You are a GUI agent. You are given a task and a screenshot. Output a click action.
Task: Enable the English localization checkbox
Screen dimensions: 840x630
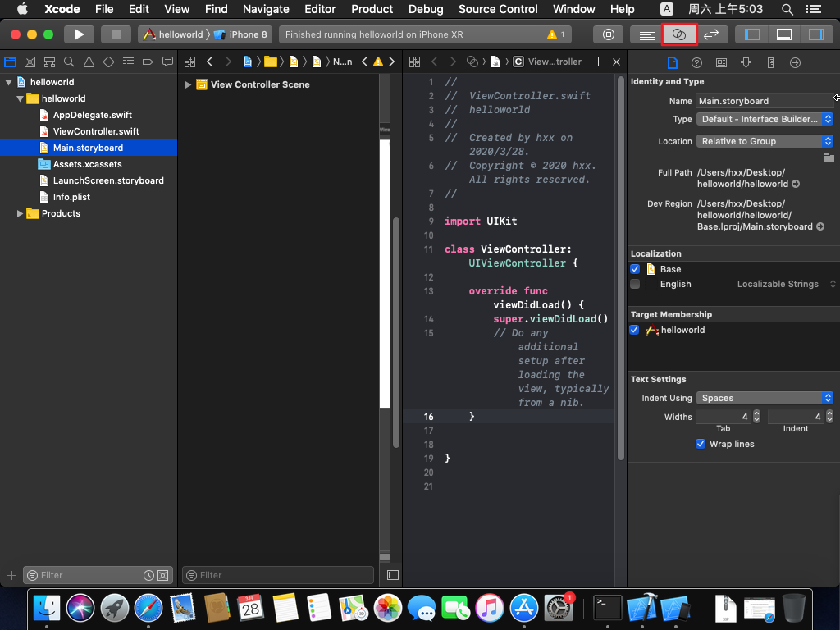[635, 284]
